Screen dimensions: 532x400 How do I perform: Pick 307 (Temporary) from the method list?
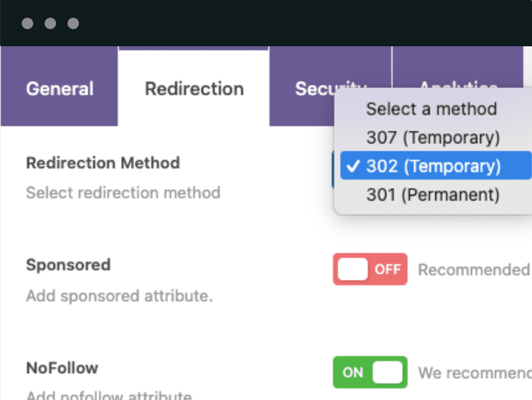click(x=432, y=138)
